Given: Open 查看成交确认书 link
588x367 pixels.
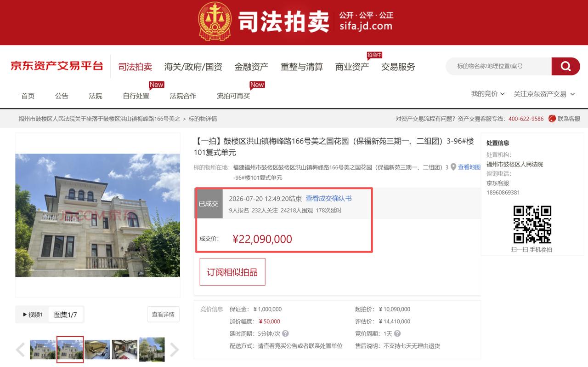Looking at the screenshot, I should pos(329,198).
